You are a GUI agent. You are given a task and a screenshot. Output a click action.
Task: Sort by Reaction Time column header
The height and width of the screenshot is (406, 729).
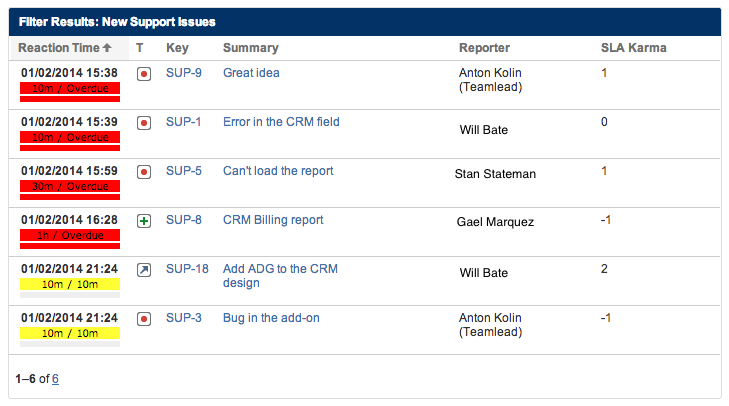tap(65, 48)
